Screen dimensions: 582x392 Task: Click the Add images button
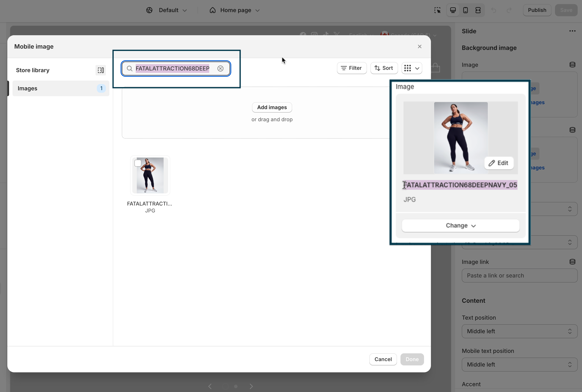pyautogui.click(x=272, y=107)
